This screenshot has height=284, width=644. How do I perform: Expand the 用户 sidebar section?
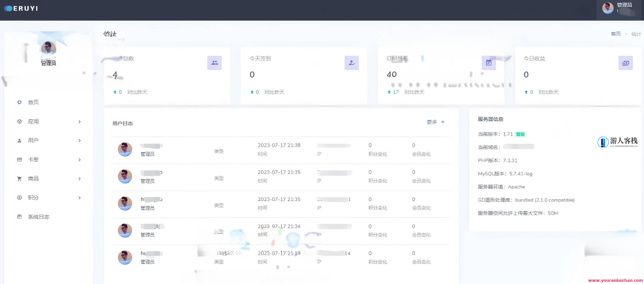pos(80,140)
